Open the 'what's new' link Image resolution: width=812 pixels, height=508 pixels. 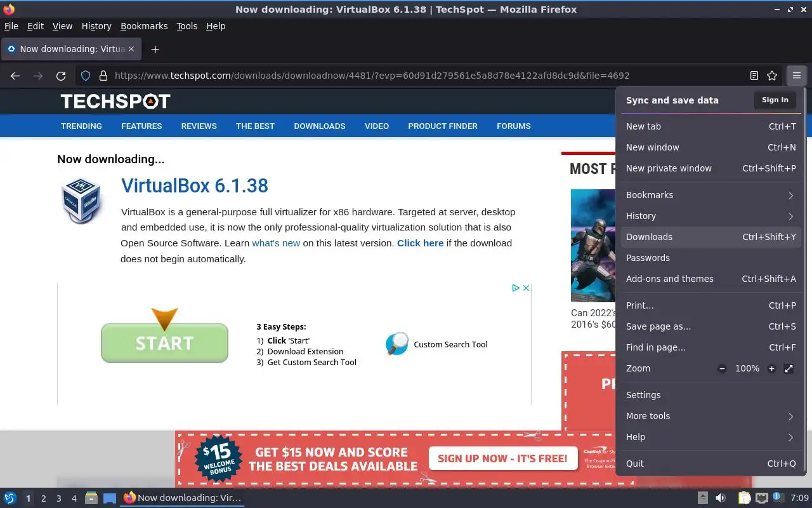pyautogui.click(x=276, y=243)
